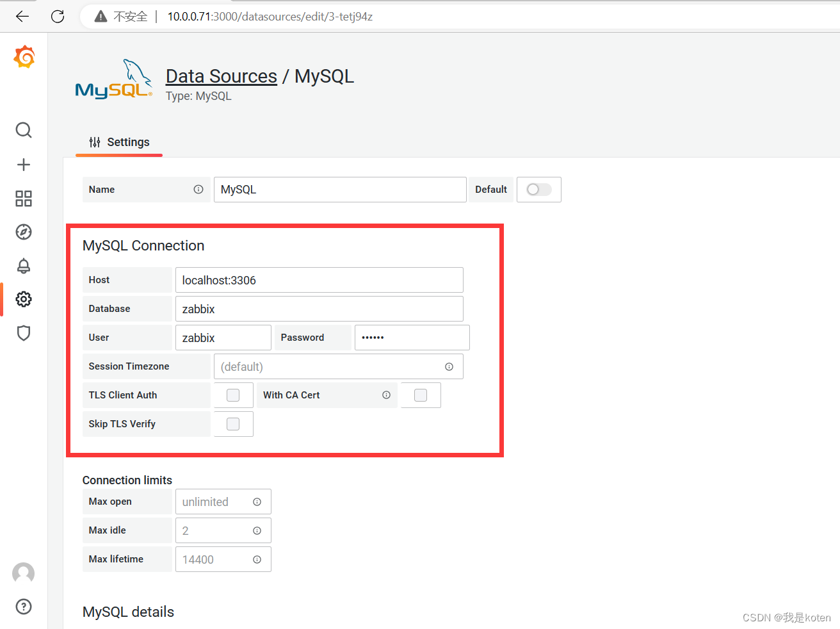
Task: Open the Create plus icon in sidebar
Action: click(24, 165)
